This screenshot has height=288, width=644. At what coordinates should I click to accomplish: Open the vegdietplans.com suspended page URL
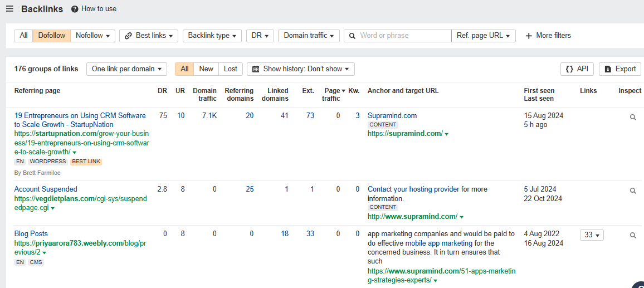80,203
